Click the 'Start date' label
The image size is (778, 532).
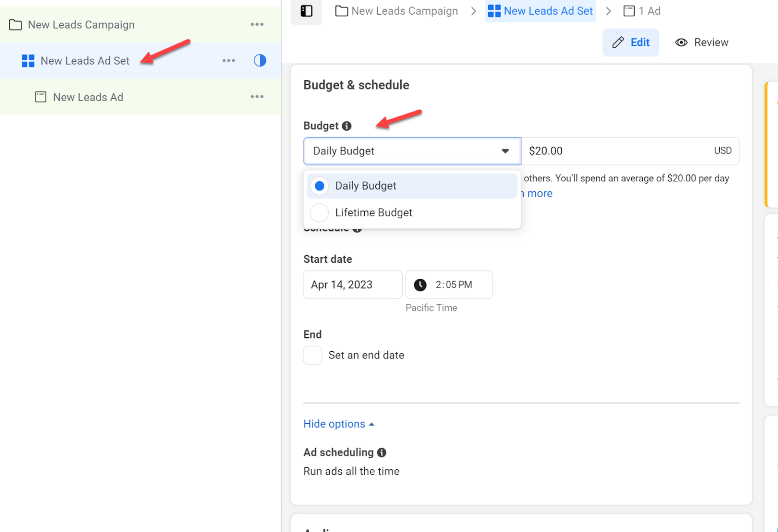click(x=328, y=259)
